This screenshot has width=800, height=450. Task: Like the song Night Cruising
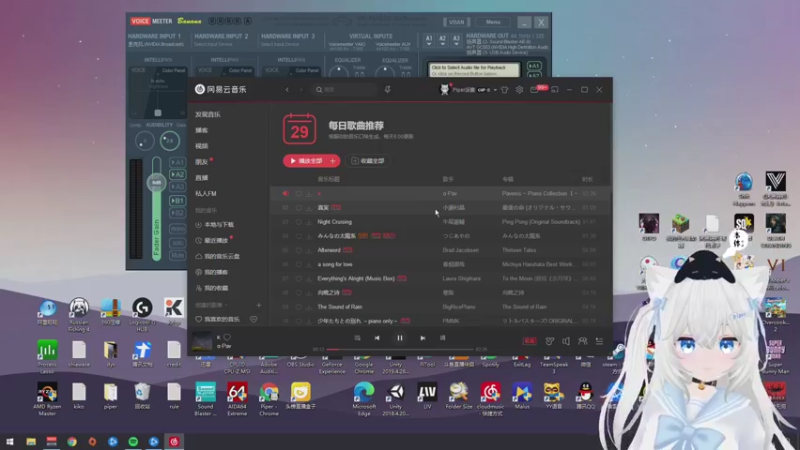point(298,222)
